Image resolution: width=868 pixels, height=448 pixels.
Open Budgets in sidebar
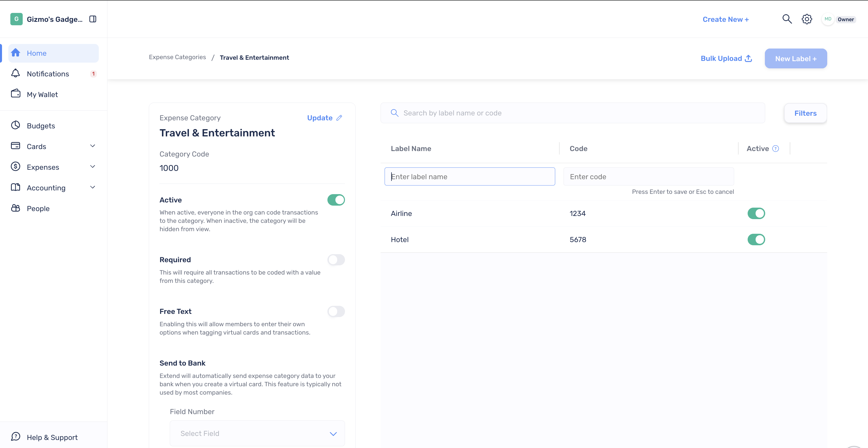tap(54, 126)
